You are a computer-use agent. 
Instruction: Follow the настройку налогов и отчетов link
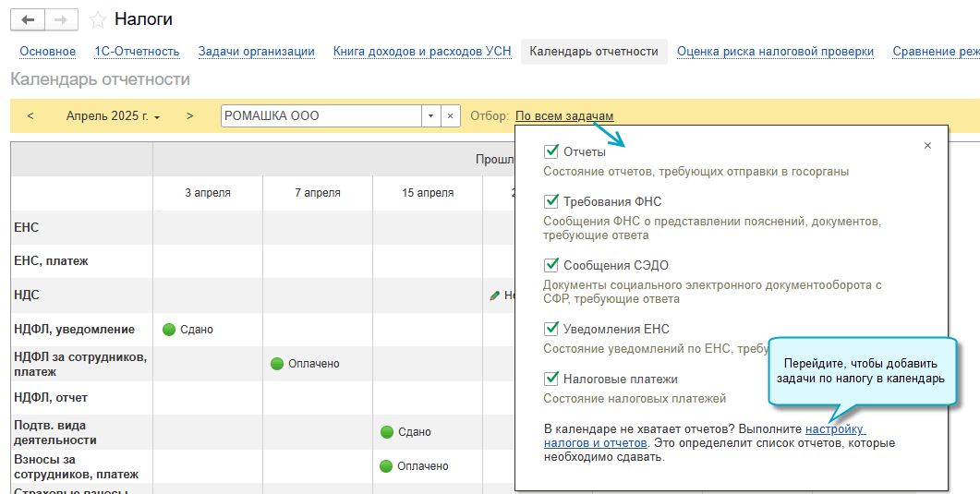(835, 429)
